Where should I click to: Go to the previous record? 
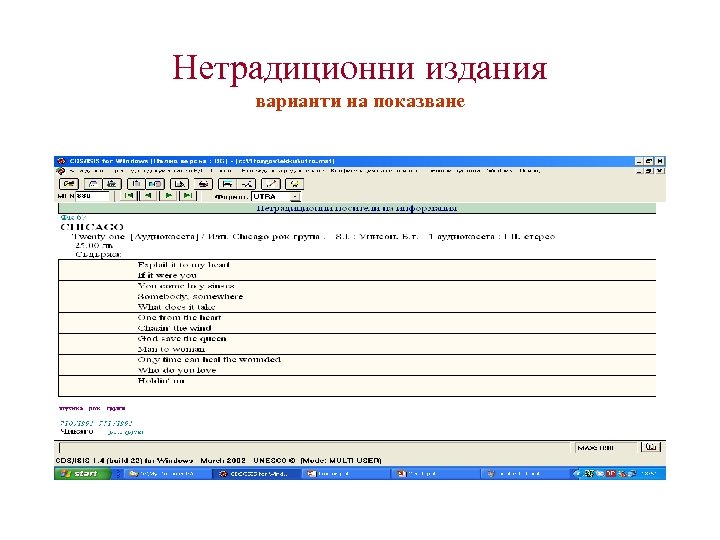pos(148,196)
